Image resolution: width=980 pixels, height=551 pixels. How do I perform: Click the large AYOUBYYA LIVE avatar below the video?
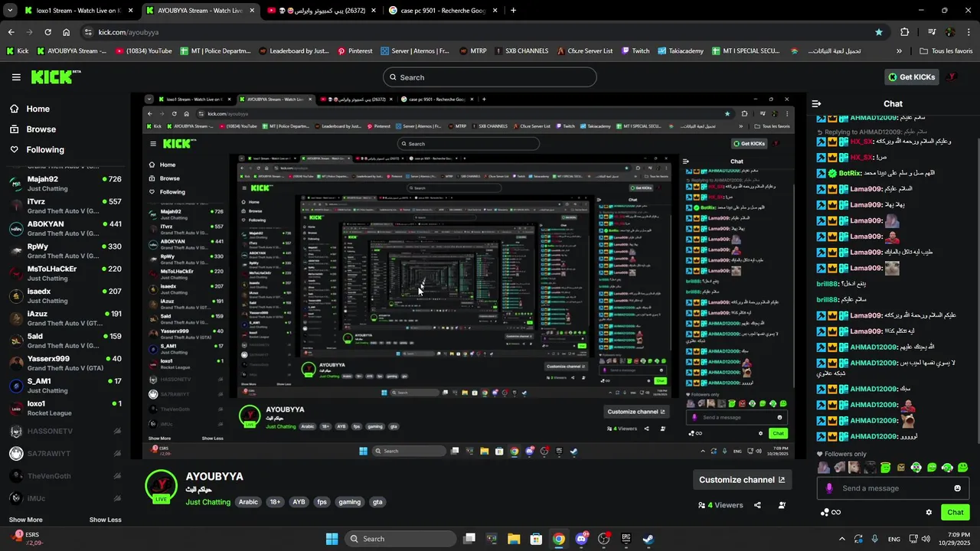click(x=162, y=487)
